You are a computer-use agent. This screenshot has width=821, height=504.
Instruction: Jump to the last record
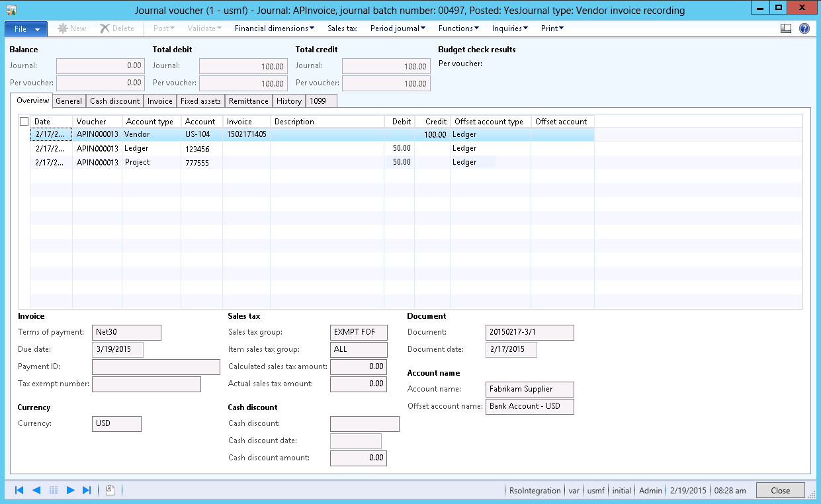[87, 490]
